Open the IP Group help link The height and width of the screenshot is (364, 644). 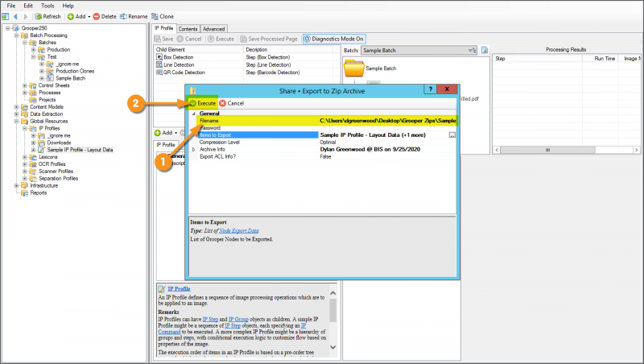pos(238,319)
